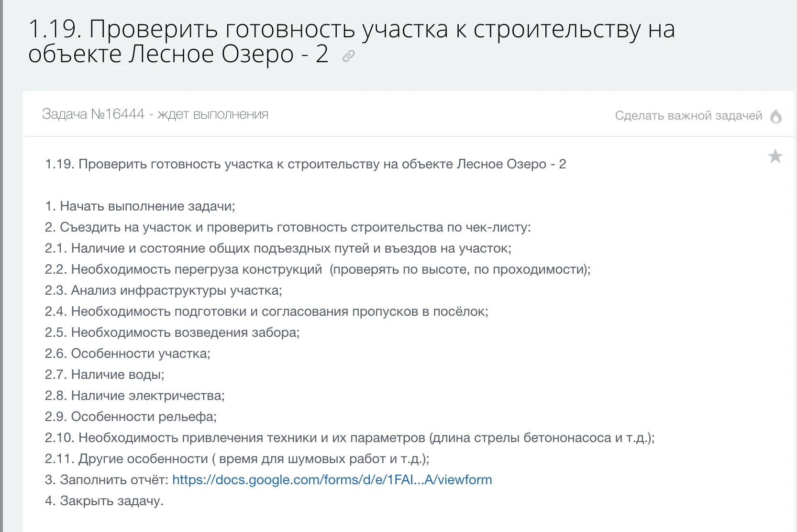Star this task as favorite
The height and width of the screenshot is (532, 797).
coord(775,156)
